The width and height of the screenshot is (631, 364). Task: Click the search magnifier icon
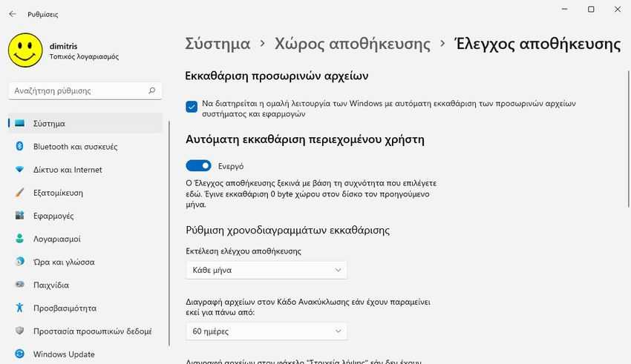point(151,90)
